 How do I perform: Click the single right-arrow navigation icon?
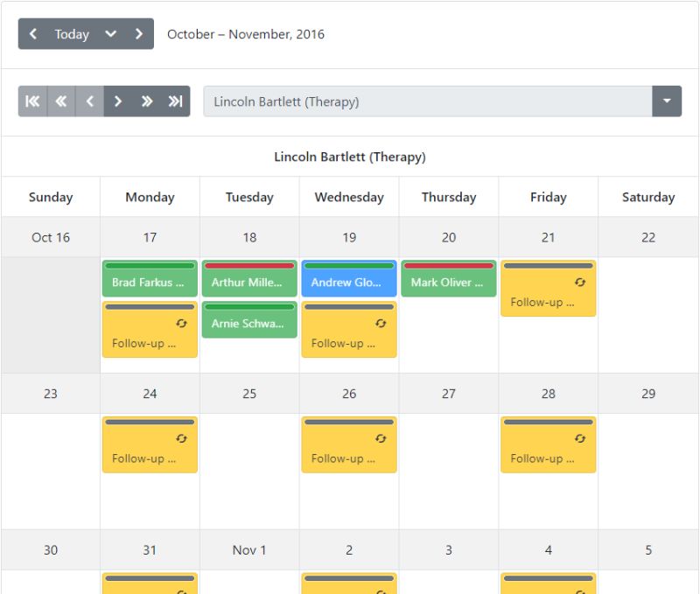(x=119, y=101)
